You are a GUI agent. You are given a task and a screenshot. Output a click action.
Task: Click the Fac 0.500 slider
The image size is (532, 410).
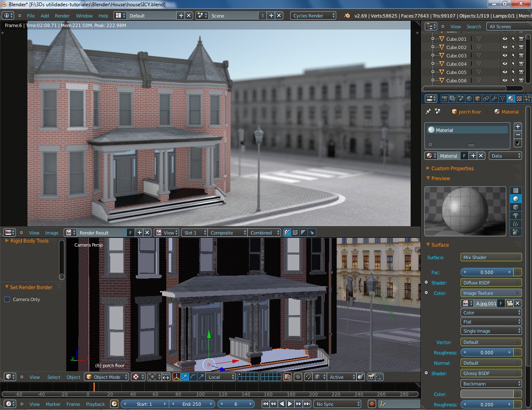[487, 272]
